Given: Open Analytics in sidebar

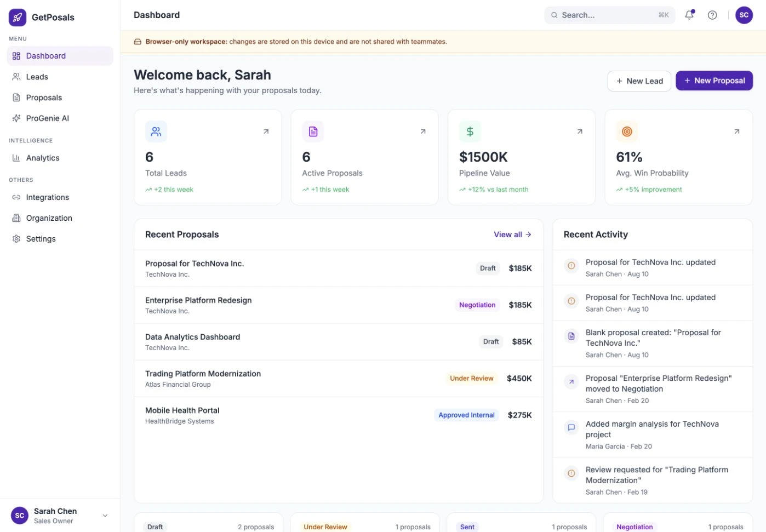Looking at the screenshot, I should point(60,158).
